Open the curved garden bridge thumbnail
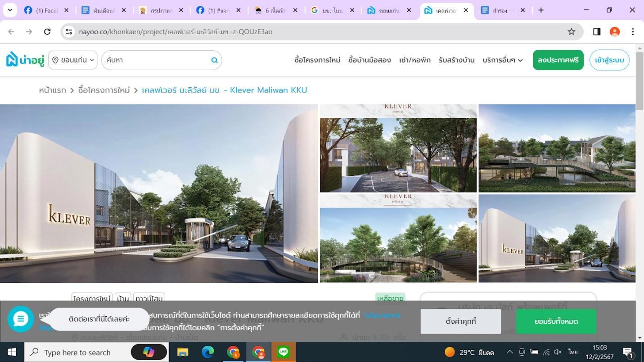 coord(398,238)
